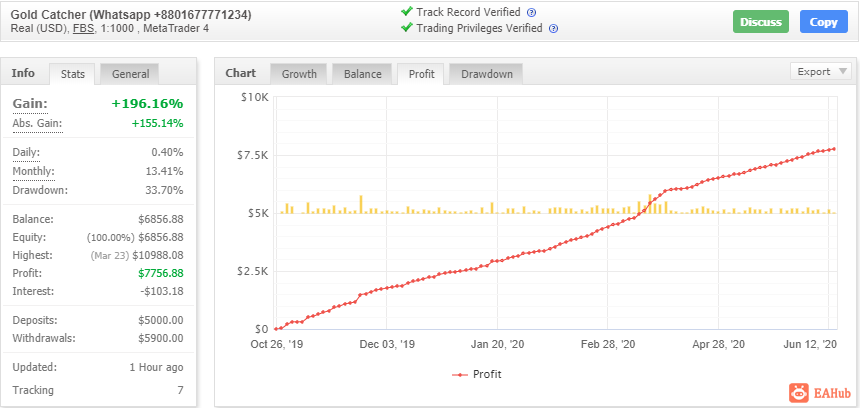Open help icon beside Trading Privileges Verified
This screenshot has width=860, height=408.
tap(553, 29)
